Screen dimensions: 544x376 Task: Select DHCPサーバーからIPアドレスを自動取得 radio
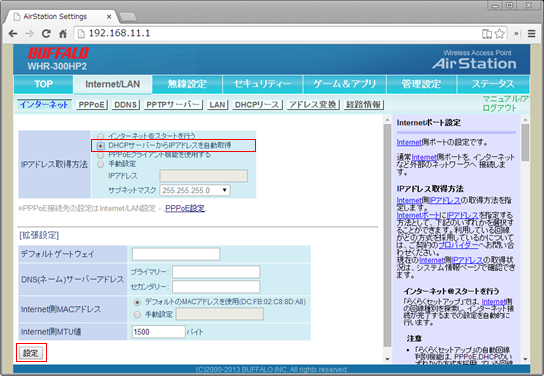(101, 146)
